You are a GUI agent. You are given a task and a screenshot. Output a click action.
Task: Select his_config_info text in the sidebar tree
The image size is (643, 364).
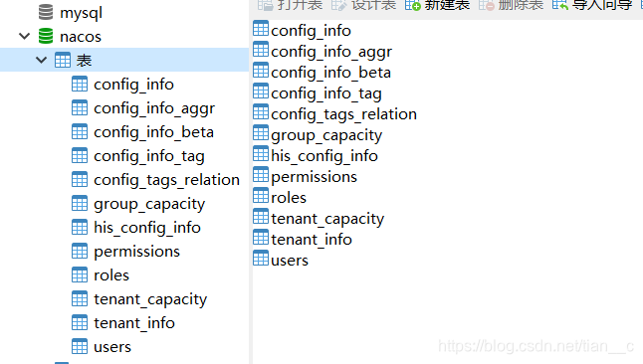147,228
